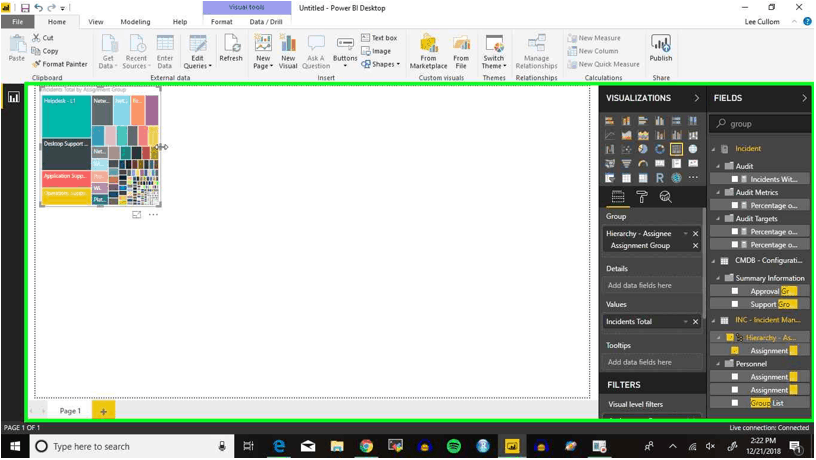Select the Scatter chart visualization
Viewport: 816px width, 460px height.
(x=626, y=149)
